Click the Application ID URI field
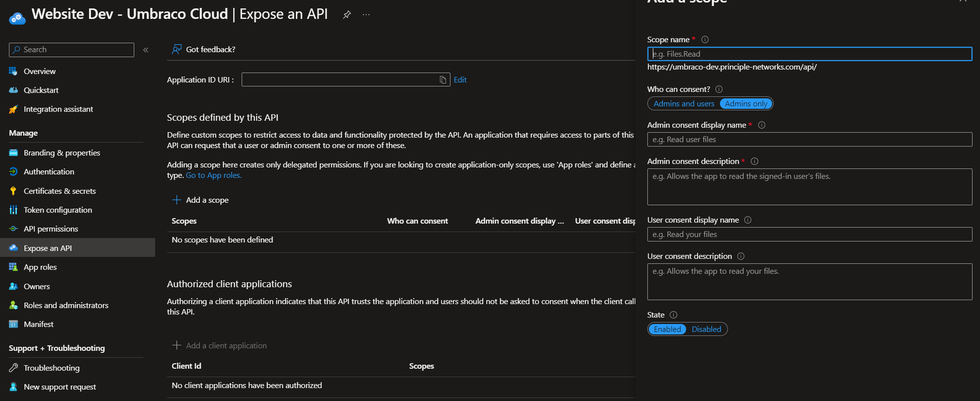Image resolution: width=980 pixels, height=401 pixels. point(346,80)
